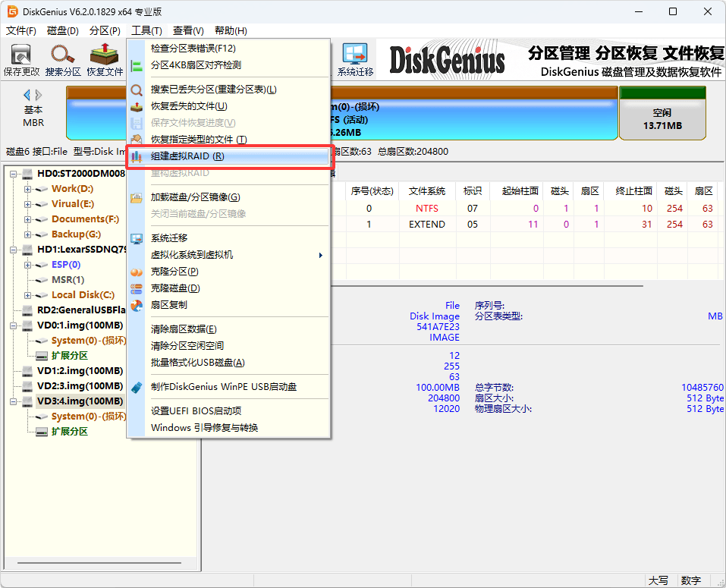This screenshot has height=588, width=726.
Task: Select RD2:GeneralUSBFla disk in tree
Action: tap(81, 310)
